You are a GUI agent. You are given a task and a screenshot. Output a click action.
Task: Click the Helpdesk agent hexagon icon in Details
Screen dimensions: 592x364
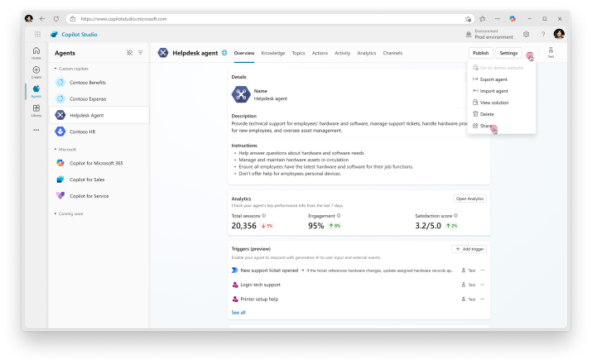(x=241, y=94)
